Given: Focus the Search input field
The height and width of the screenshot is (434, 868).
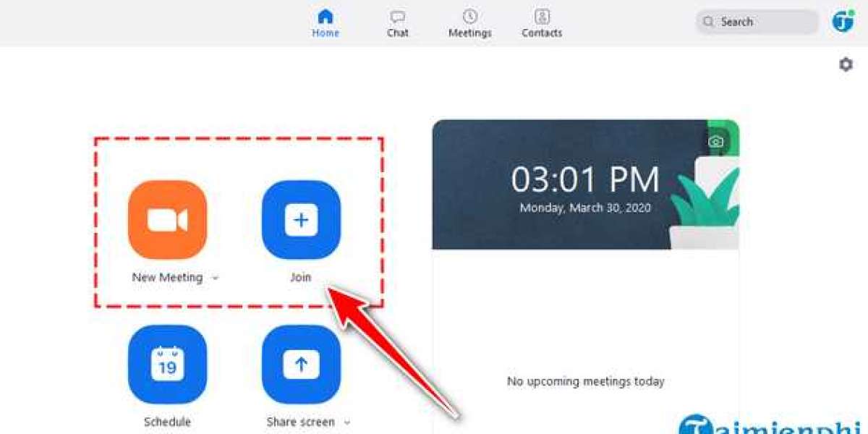Looking at the screenshot, I should pos(757,22).
